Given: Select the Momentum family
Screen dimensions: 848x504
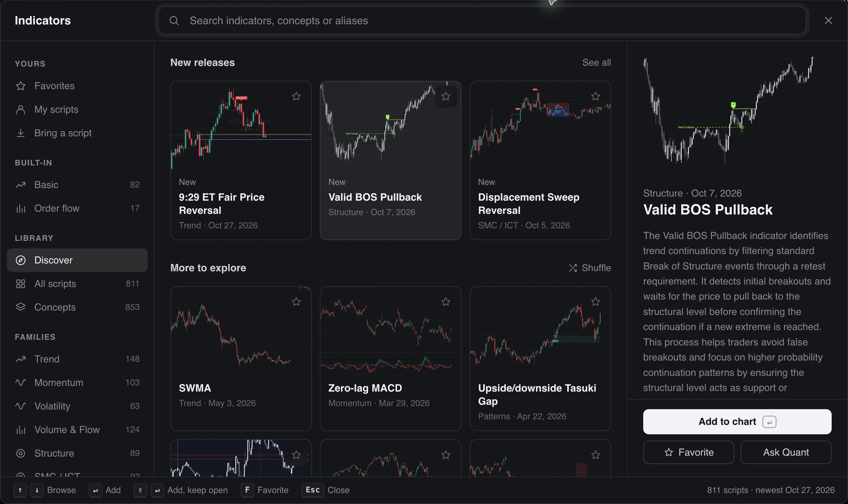Looking at the screenshot, I should pos(77,382).
